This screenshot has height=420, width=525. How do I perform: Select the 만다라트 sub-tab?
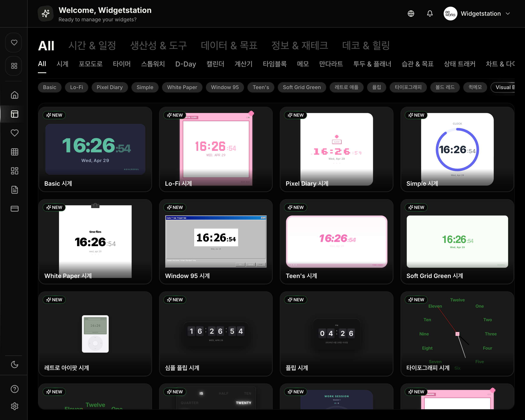click(331, 64)
